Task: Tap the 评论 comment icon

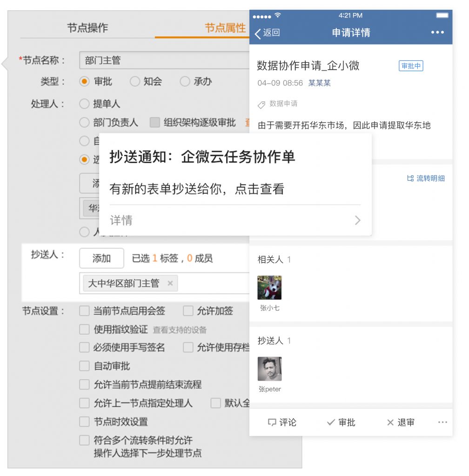Action: (x=272, y=422)
